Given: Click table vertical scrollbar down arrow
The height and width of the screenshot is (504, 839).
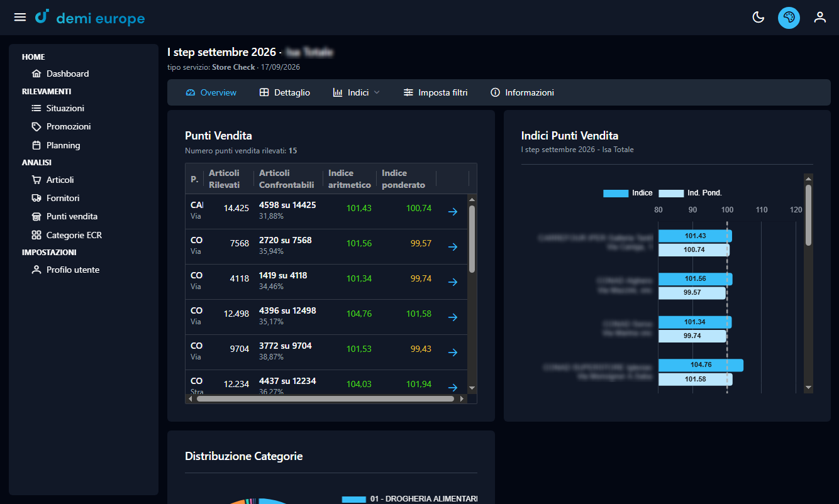Looking at the screenshot, I should [472, 388].
